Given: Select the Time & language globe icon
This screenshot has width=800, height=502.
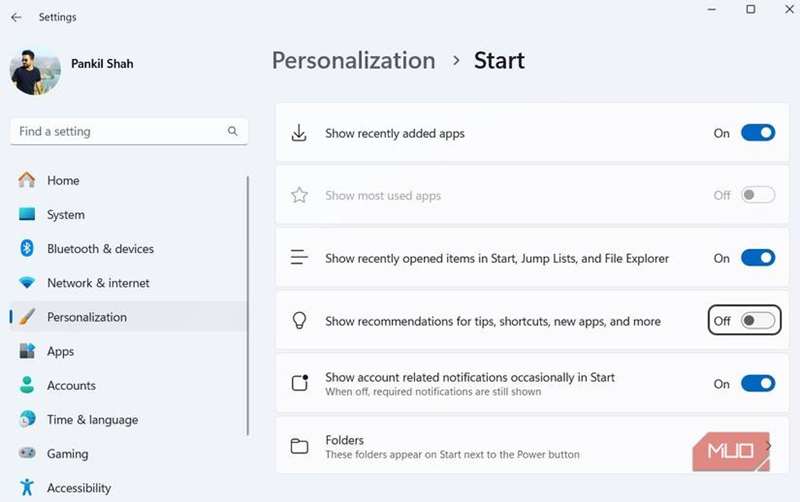Looking at the screenshot, I should (27, 419).
